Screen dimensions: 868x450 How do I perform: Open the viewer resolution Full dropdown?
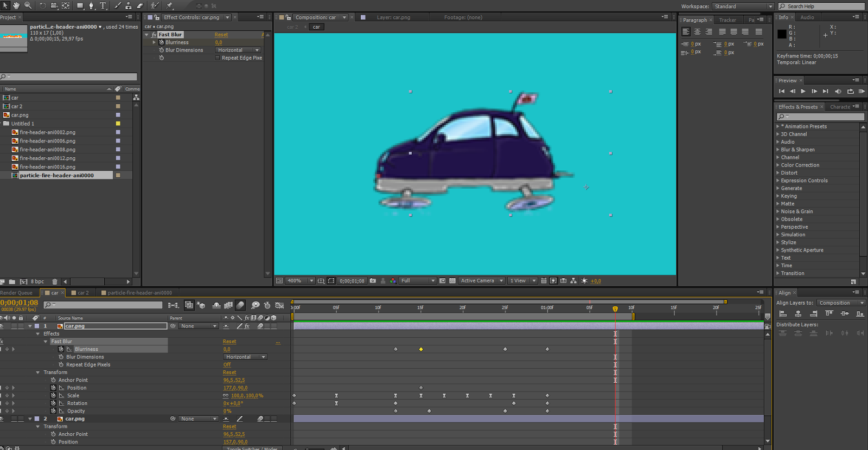(417, 281)
